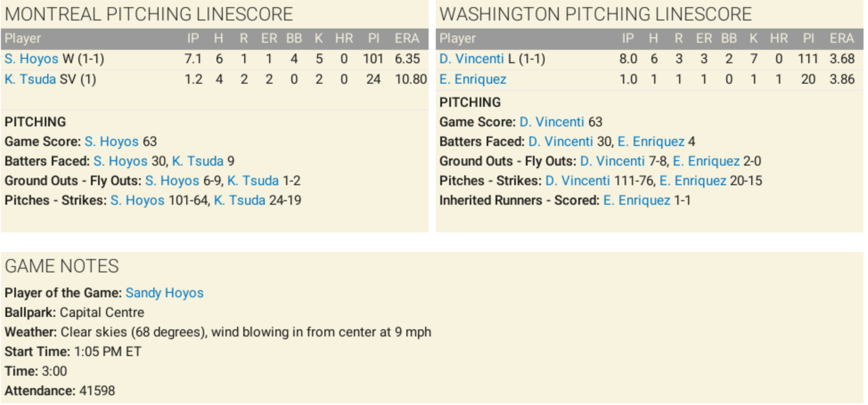This screenshot has width=868, height=405.
Task: Select K. Tsuda in Ground Outs - Fly Outs
Action: 253,181
